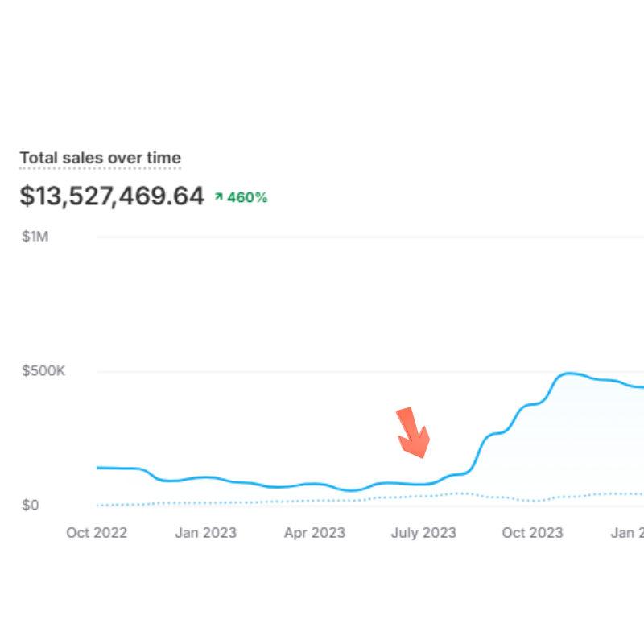Click the Oct 2022 x-axis label

coord(97,533)
